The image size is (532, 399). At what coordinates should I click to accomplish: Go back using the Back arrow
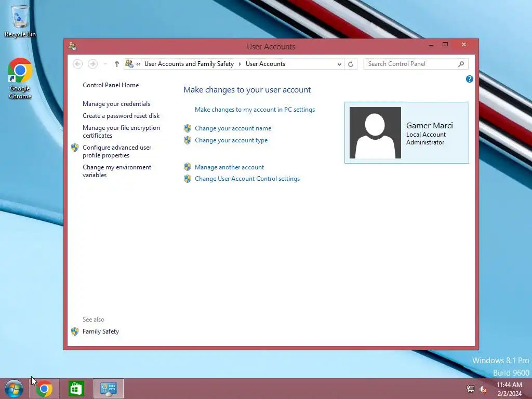coord(78,64)
